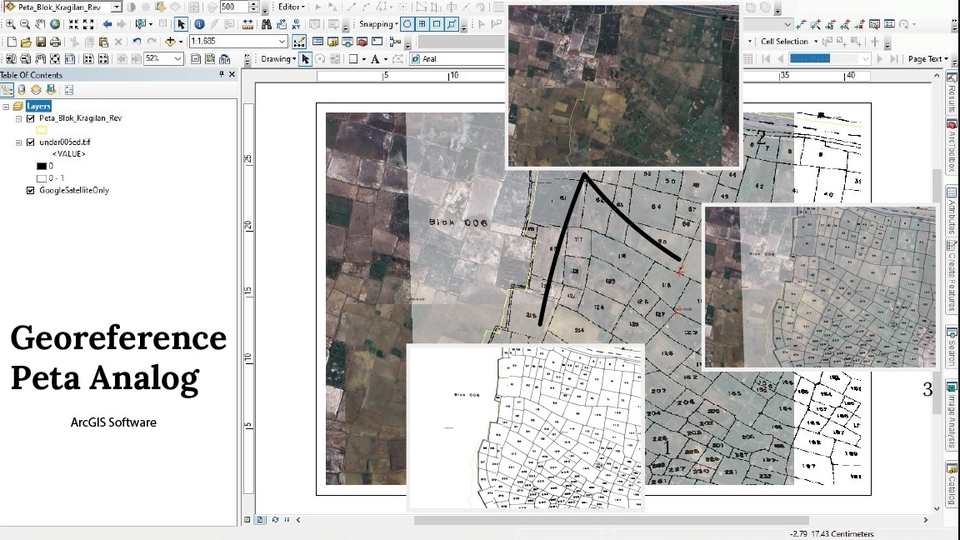
Task: Open the Editor menu
Action: [x=290, y=7]
